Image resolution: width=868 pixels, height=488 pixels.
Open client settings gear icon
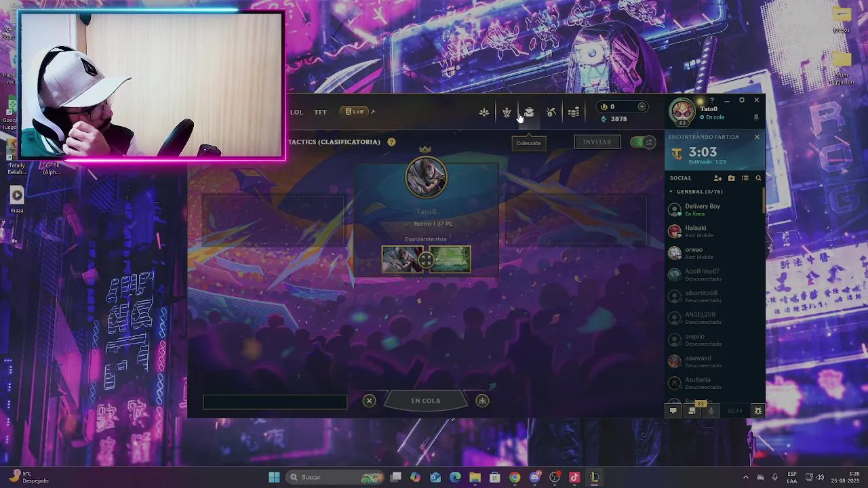pyautogui.click(x=742, y=100)
